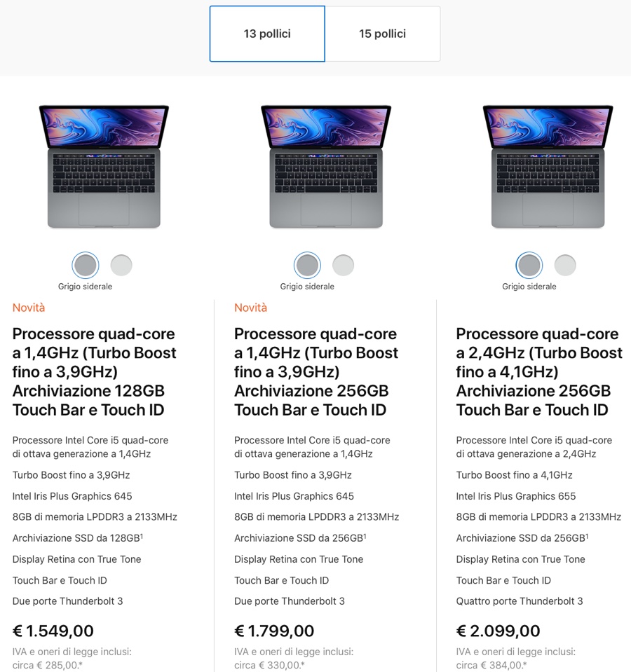
Task: Select the 13 pollici tab
Action: click(267, 34)
